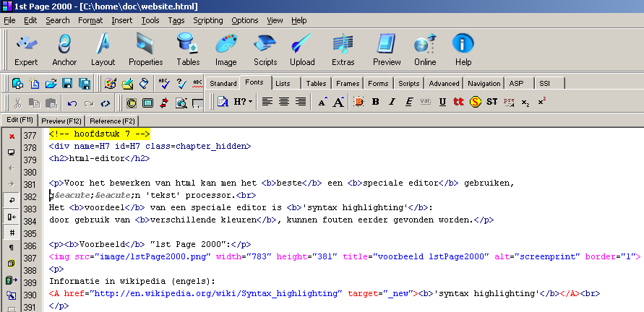Viewport: 644px width, 312px height.
Task: Click the align right button
Action: (301, 102)
